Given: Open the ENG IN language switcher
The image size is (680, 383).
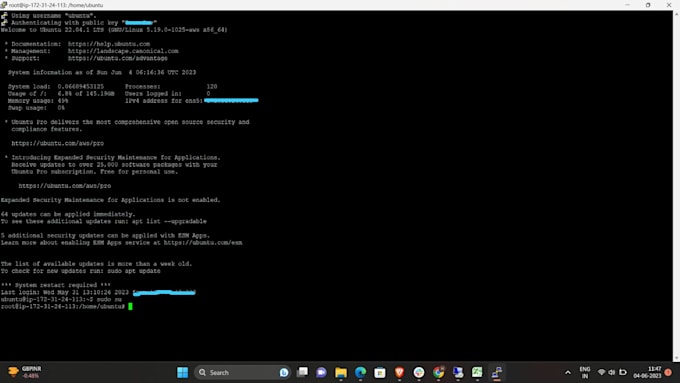Looking at the screenshot, I should pyautogui.click(x=585, y=372).
